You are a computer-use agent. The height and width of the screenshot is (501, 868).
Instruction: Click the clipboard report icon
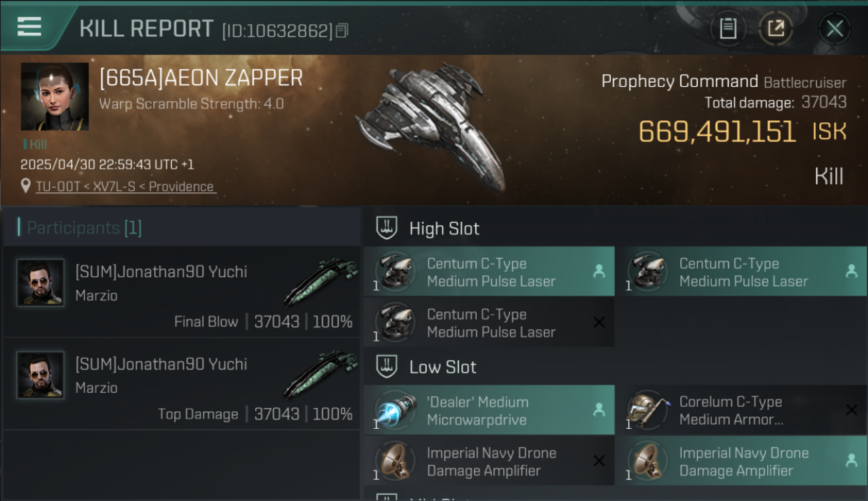728,29
